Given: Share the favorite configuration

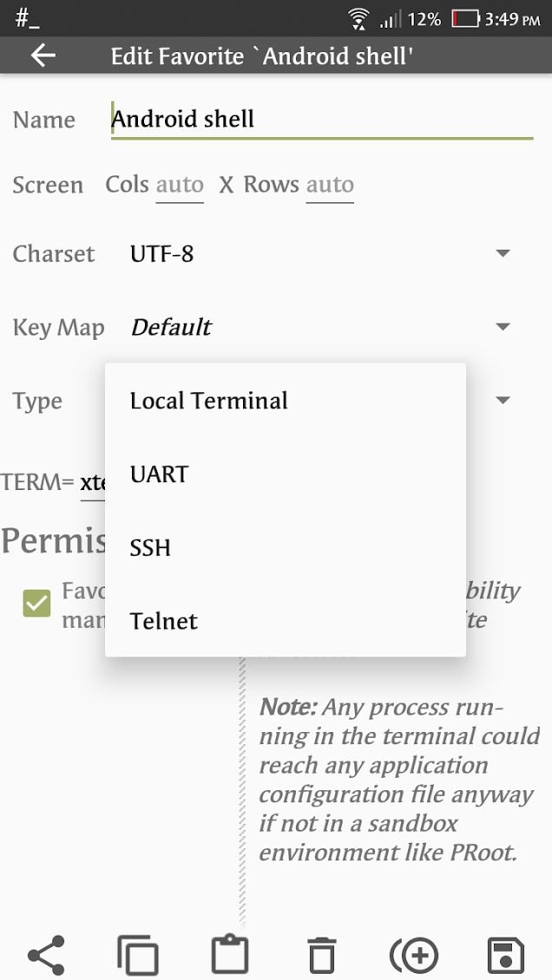Looking at the screenshot, I should point(45,955).
